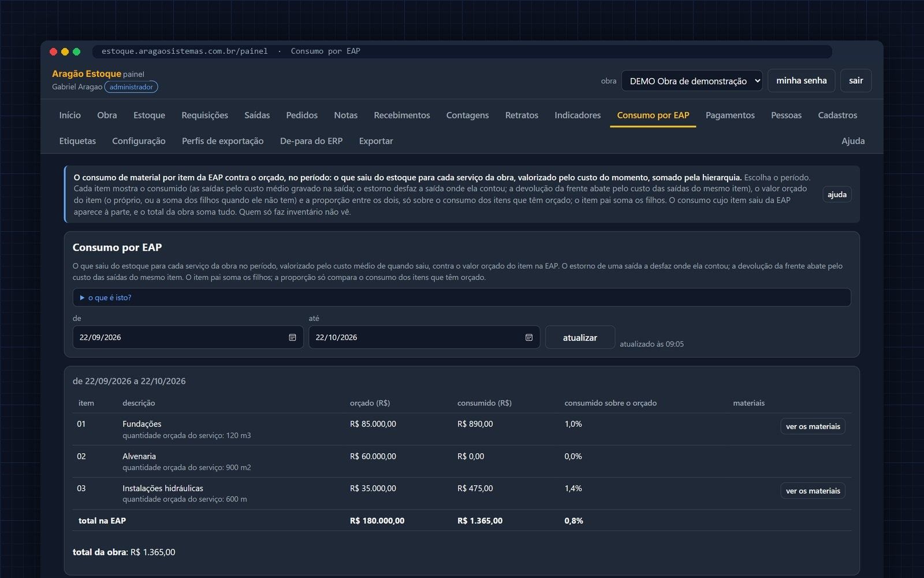The width and height of the screenshot is (924, 578).
Task: Open the Pedidos tab
Action: click(301, 115)
